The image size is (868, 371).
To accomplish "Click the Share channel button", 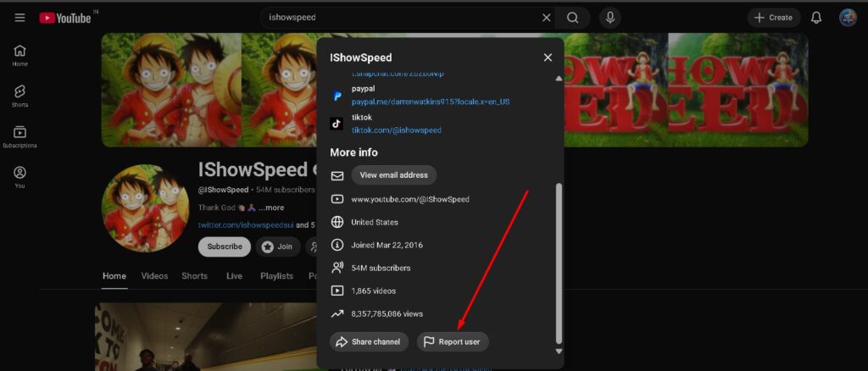I will tap(370, 341).
